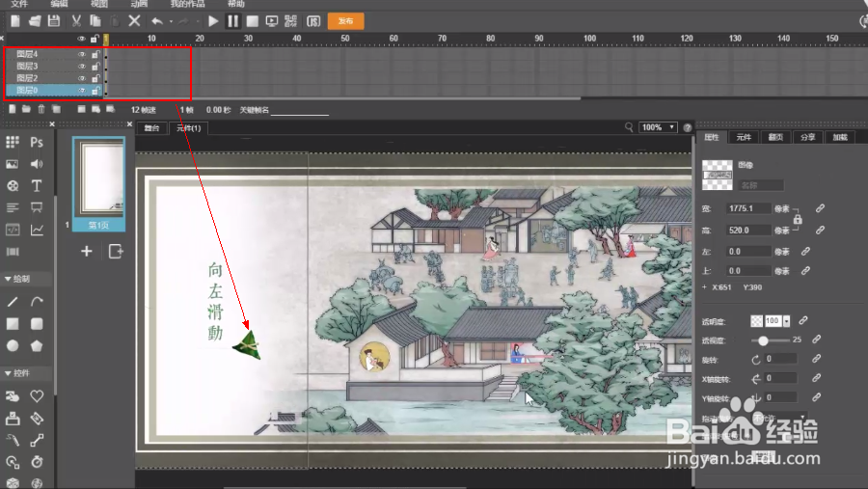Screen dimensions: 868x489
Task: Insert an image with the picture tool
Action: coord(13,164)
